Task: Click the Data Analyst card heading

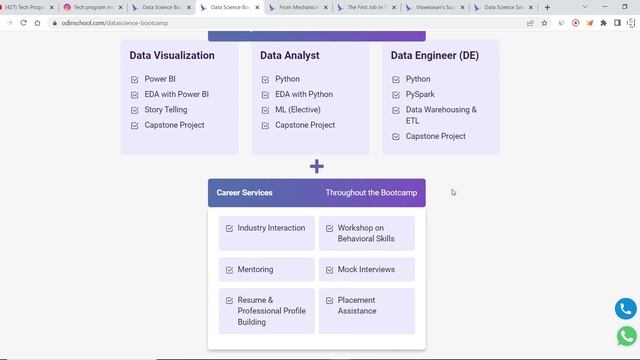Action: click(x=290, y=56)
